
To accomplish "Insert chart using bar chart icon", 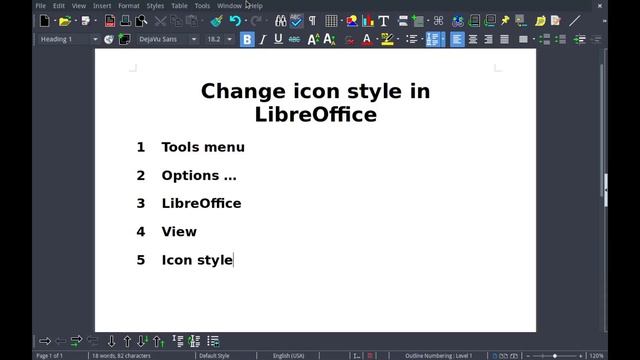I will (x=368, y=21).
